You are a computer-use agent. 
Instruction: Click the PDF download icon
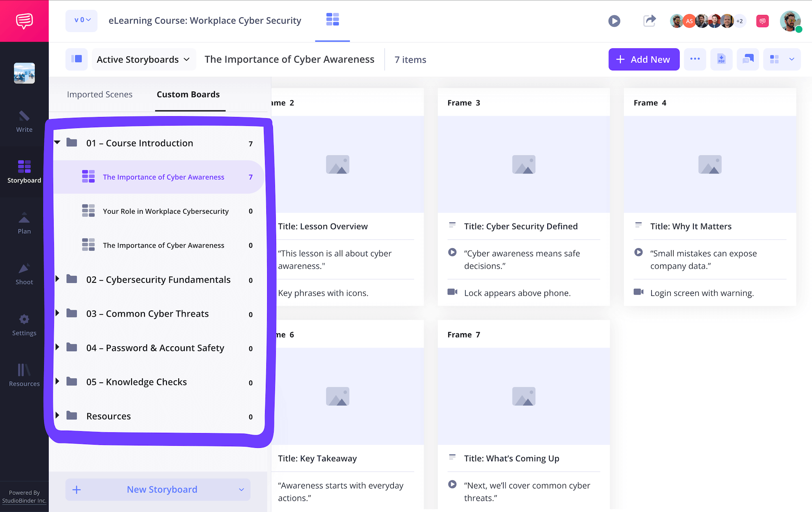[721, 59]
